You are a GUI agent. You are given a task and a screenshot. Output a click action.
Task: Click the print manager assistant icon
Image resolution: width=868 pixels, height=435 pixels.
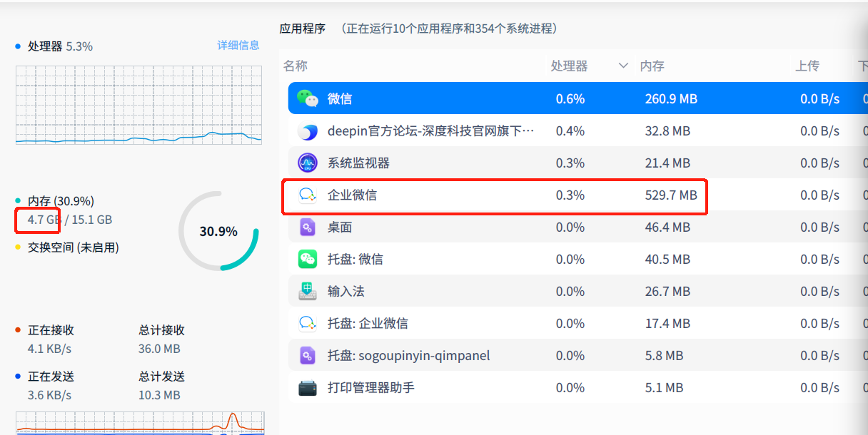[308, 388]
